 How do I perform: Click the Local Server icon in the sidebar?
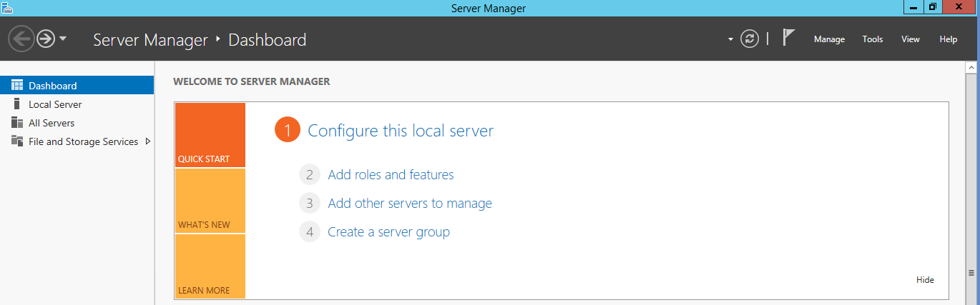click(17, 104)
